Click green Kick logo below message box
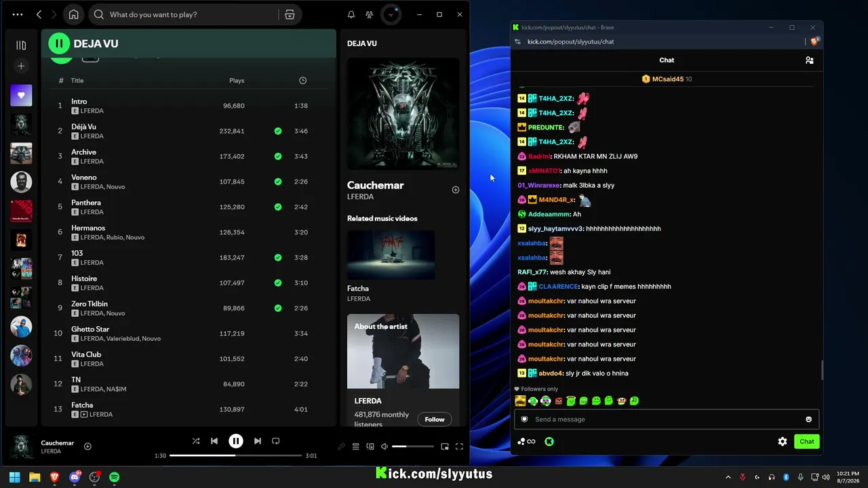 pyautogui.click(x=549, y=441)
